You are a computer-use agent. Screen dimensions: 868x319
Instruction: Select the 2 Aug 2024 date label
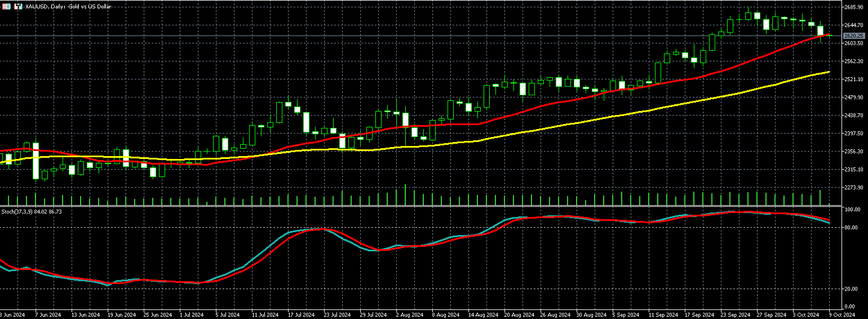click(x=410, y=314)
